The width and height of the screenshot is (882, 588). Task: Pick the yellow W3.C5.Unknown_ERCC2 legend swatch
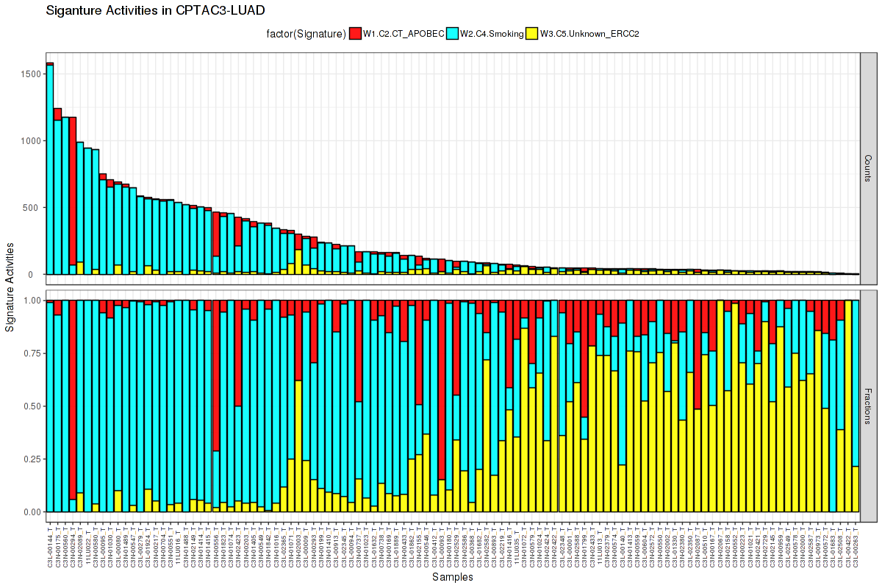point(532,33)
